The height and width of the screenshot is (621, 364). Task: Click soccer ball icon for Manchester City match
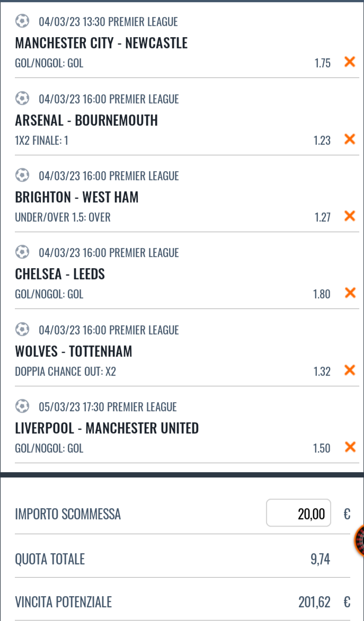point(22,21)
